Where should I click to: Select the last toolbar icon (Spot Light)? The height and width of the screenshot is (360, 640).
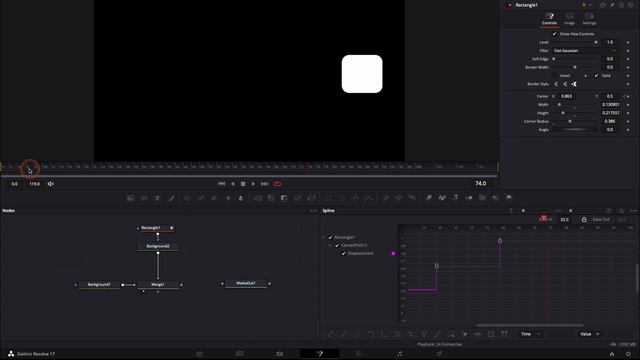point(509,198)
